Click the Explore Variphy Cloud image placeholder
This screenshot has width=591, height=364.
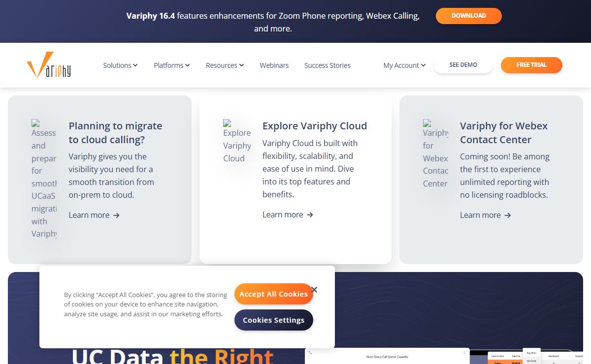click(x=237, y=141)
